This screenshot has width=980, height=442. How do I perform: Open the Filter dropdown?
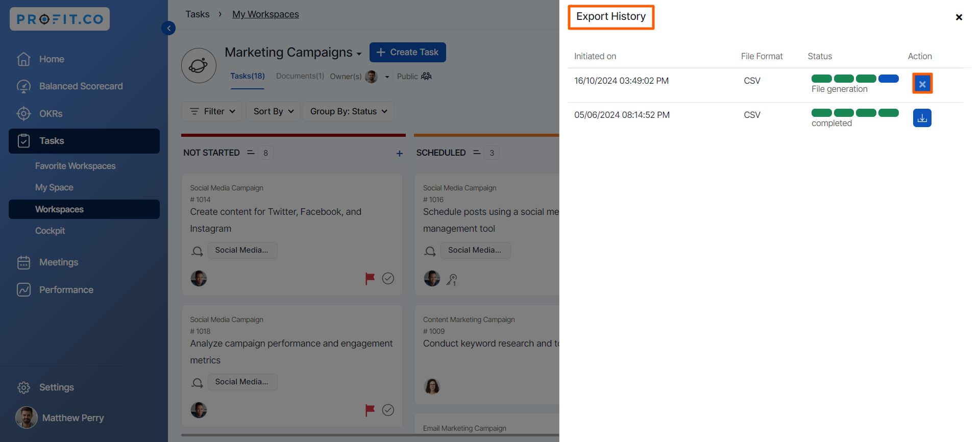[212, 111]
